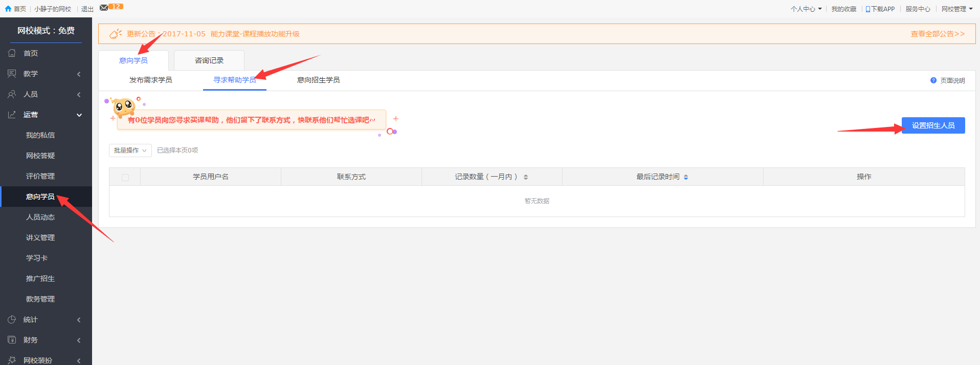
Task: Click the blue question mark help icon
Action: point(933,80)
